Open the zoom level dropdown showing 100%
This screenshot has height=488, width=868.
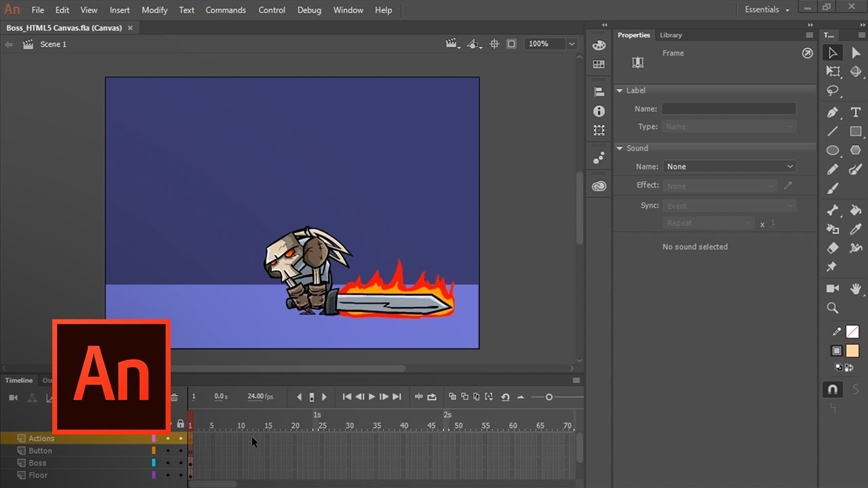(572, 43)
